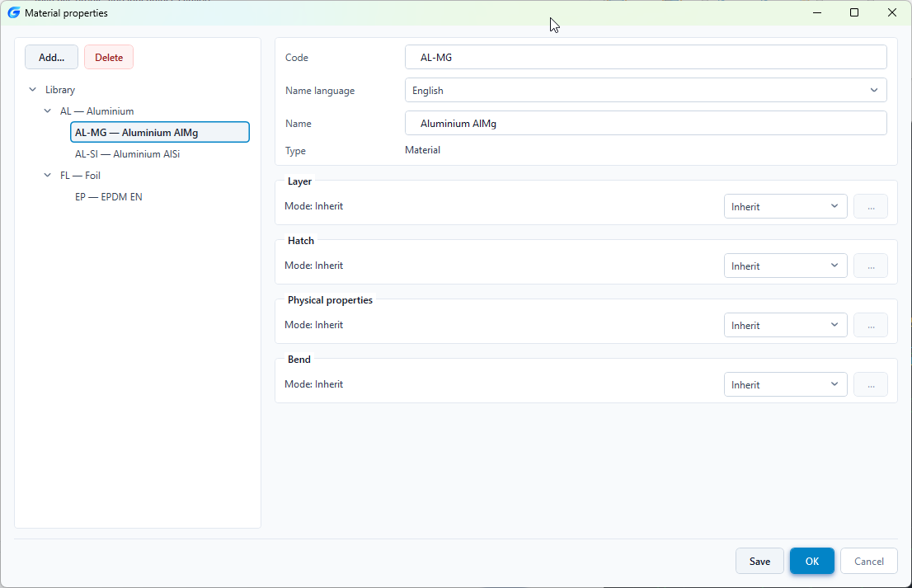The height and width of the screenshot is (588, 912).
Task: Open the Name language dropdown
Action: tap(646, 90)
